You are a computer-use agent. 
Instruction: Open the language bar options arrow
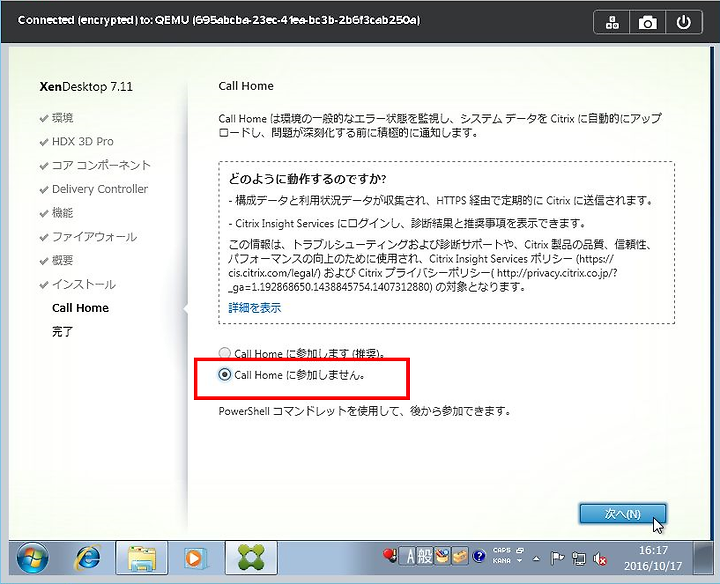click(x=519, y=561)
